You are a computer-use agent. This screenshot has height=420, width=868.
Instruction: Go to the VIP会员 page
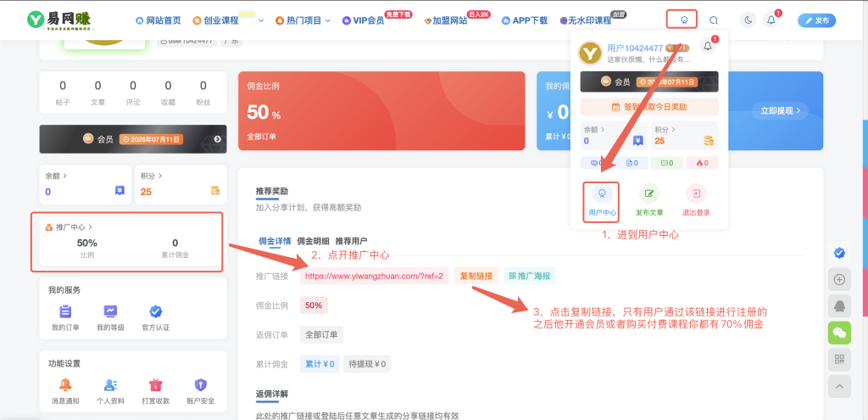coord(363,20)
